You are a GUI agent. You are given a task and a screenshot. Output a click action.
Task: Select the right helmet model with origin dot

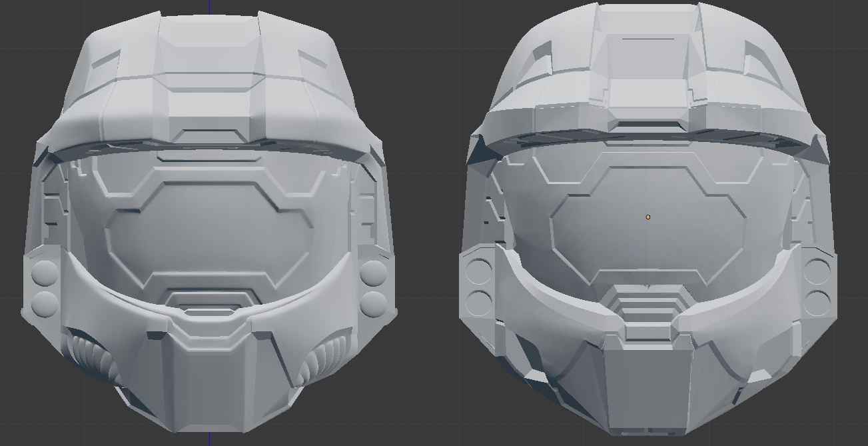click(x=648, y=220)
